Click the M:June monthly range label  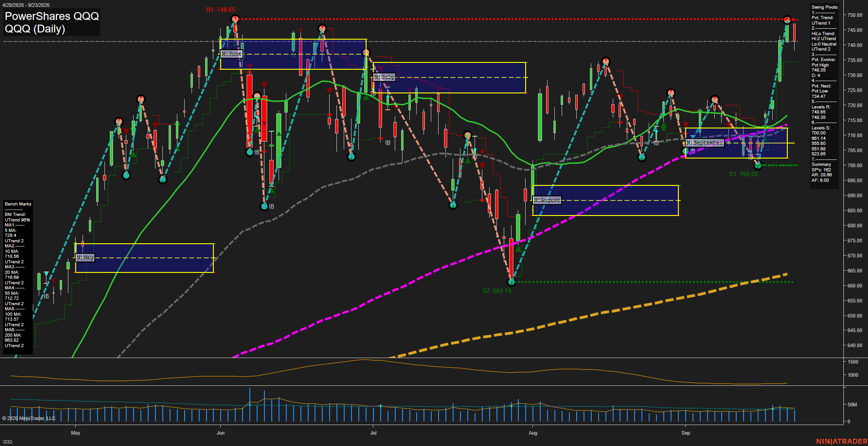(232, 54)
